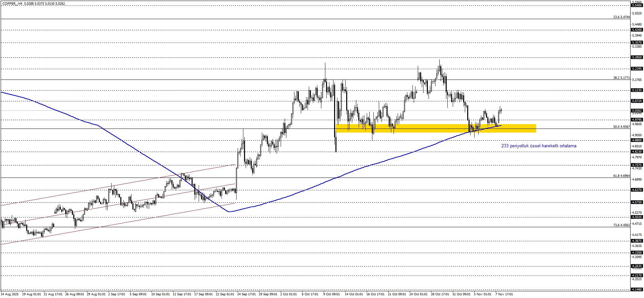Click the 24 Sep 17:01 time label
This screenshot has height=298, width=644.
pos(246,294)
